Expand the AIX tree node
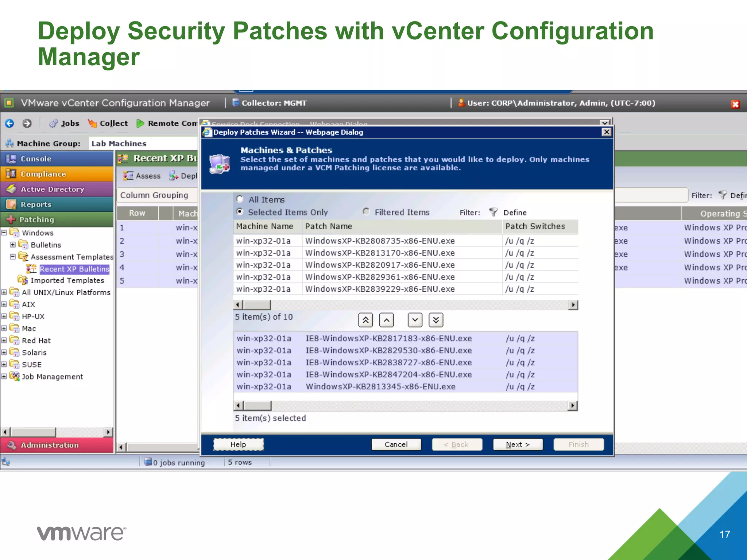747x560 pixels. point(4,304)
